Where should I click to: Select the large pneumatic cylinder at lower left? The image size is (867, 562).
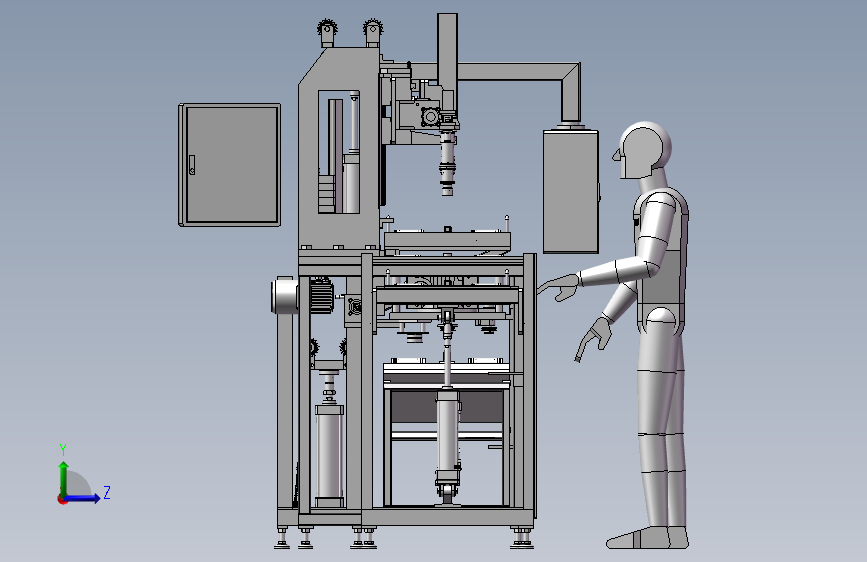330,455
